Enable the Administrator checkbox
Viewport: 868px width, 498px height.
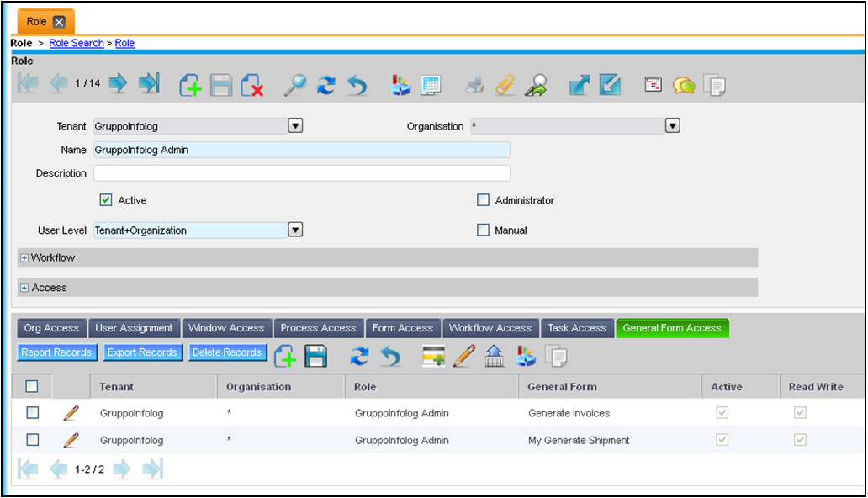click(x=483, y=200)
